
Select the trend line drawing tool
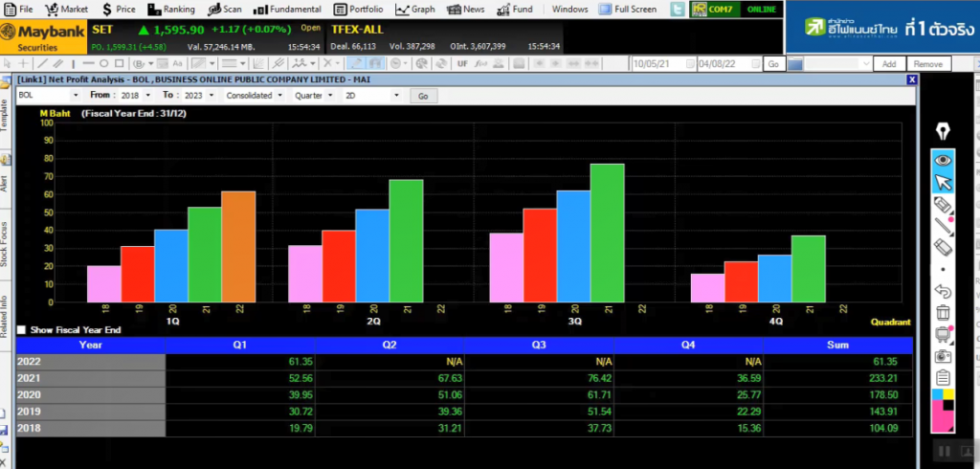(42, 63)
